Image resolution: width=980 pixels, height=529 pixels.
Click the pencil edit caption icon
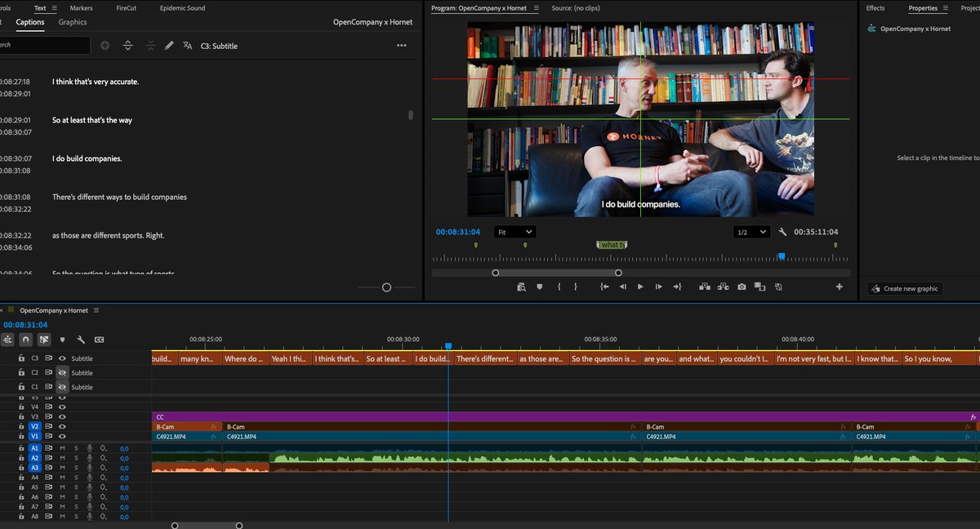click(x=169, y=46)
